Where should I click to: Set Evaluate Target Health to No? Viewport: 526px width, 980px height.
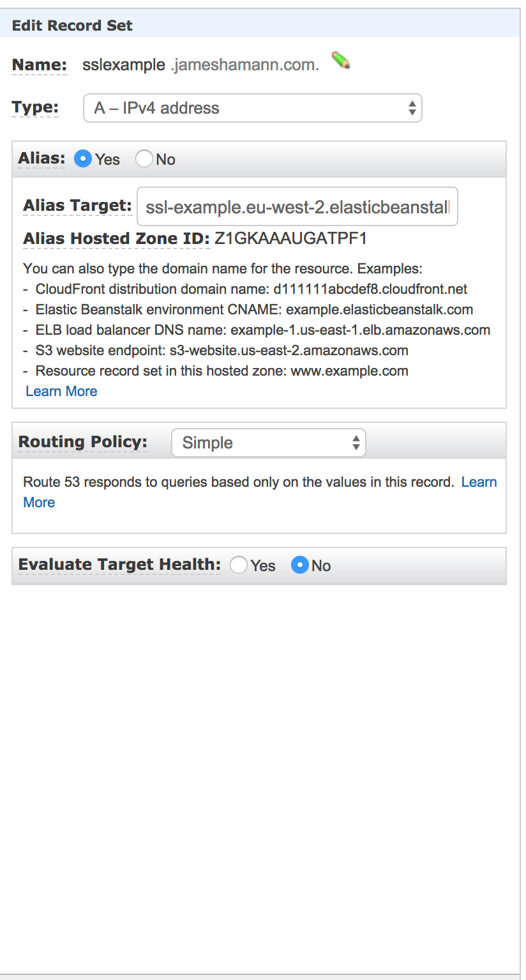pyautogui.click(x=299, y=565)
